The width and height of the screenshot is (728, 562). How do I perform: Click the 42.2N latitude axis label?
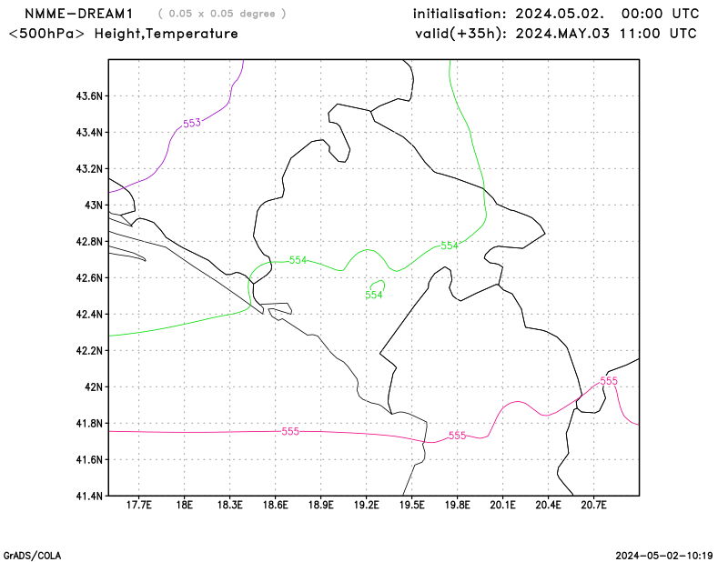tap(89, 351)
